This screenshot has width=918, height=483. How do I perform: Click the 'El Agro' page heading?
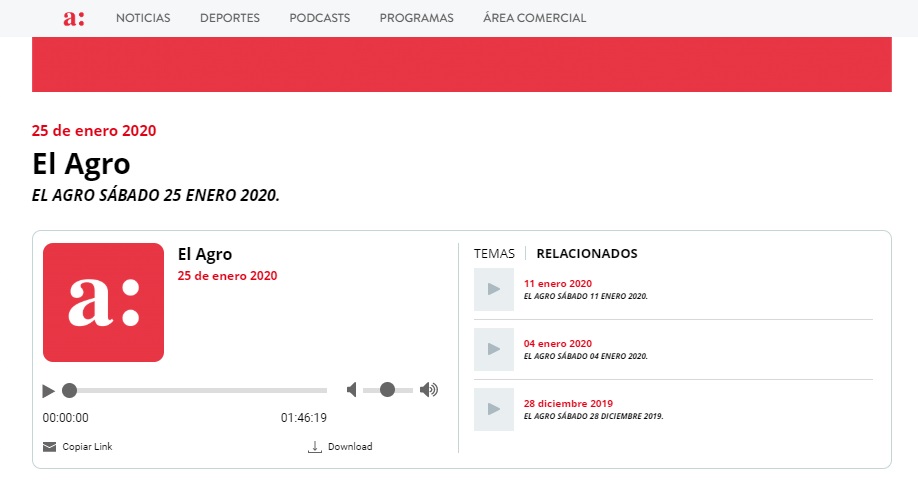(81, 165)
